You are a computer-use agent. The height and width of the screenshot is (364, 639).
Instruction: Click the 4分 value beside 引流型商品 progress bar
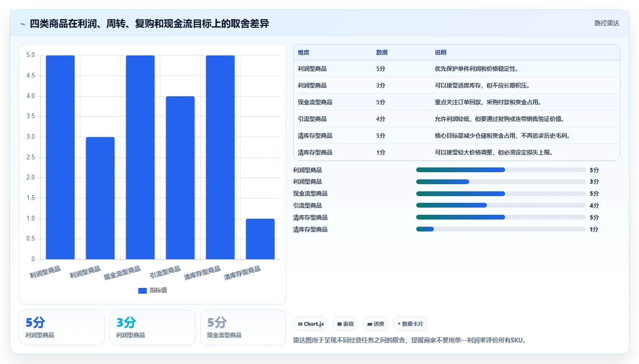594,206
